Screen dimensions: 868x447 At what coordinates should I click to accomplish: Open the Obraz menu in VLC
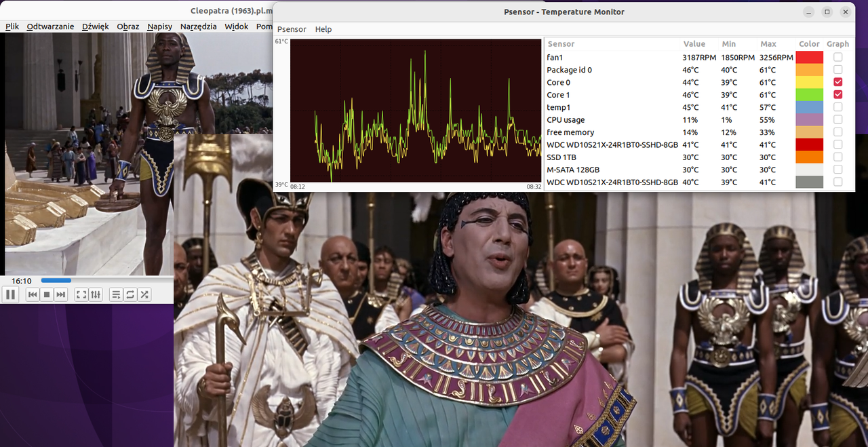click(128, 26)
